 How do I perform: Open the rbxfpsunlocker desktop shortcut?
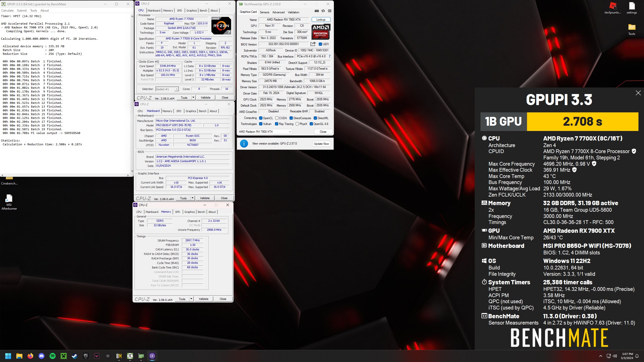coord(613,8)
